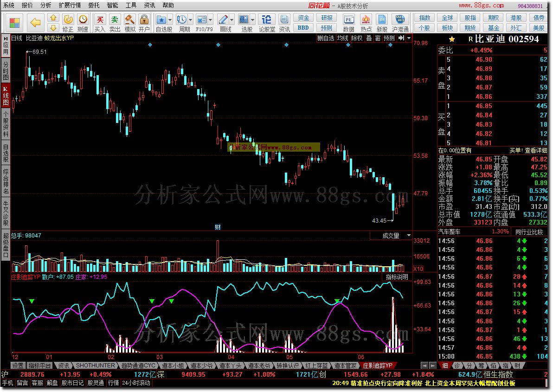Click the 查看详细 link
Screen dimensions: 553x392
[536, 150]
